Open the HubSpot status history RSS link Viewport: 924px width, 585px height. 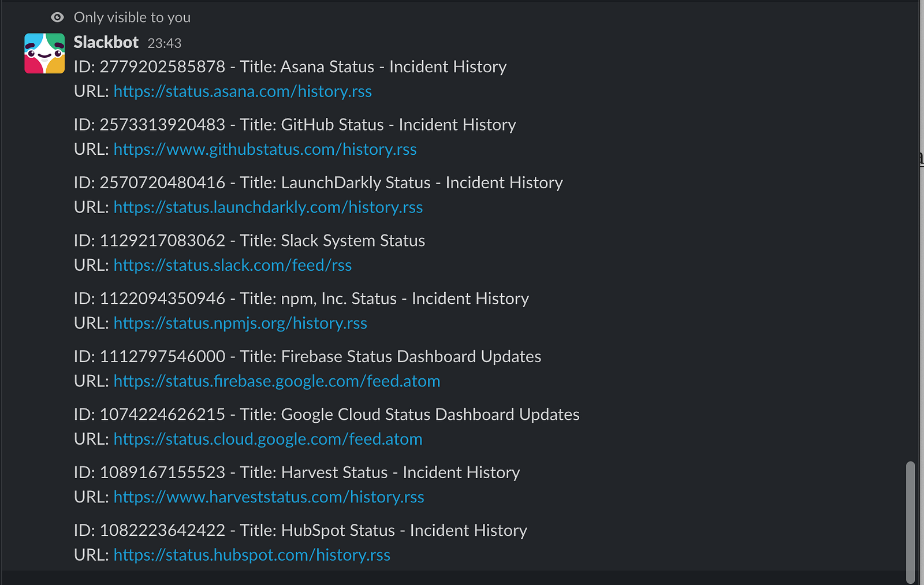click(x=252, y=555)
